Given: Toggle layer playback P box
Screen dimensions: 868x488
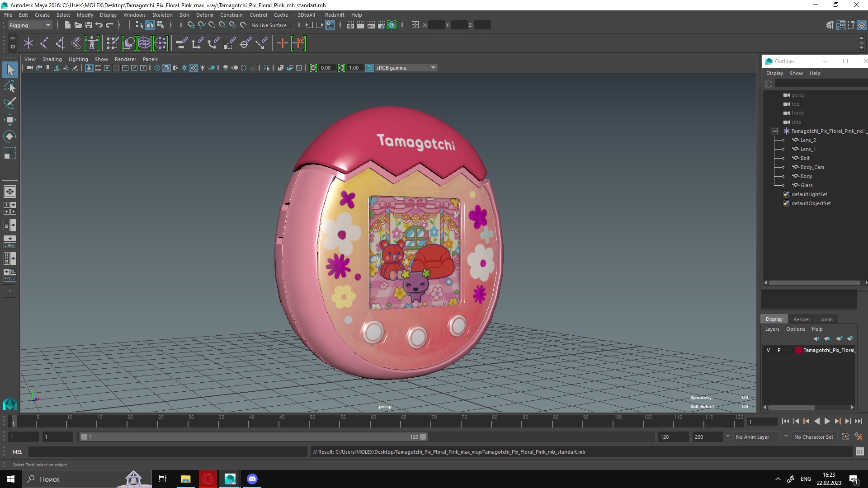Looking at the screenshot, I should (x=778, y=350).
